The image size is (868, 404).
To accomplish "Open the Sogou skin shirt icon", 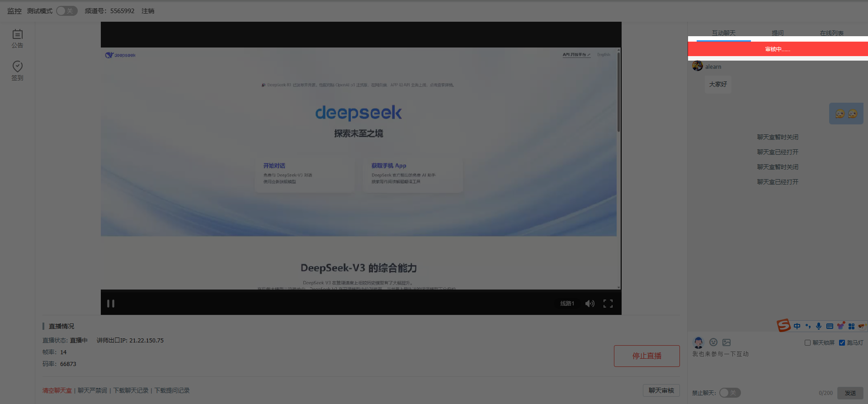I will [841, 326].
